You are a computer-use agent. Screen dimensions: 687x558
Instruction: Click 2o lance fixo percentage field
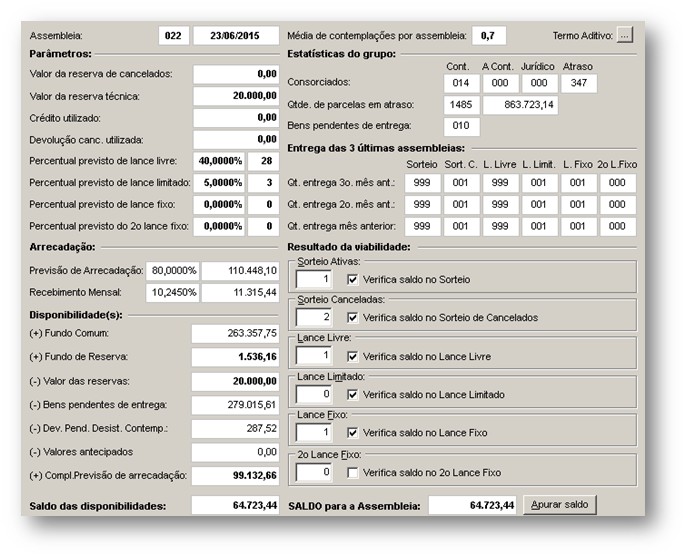click(219, 226)
